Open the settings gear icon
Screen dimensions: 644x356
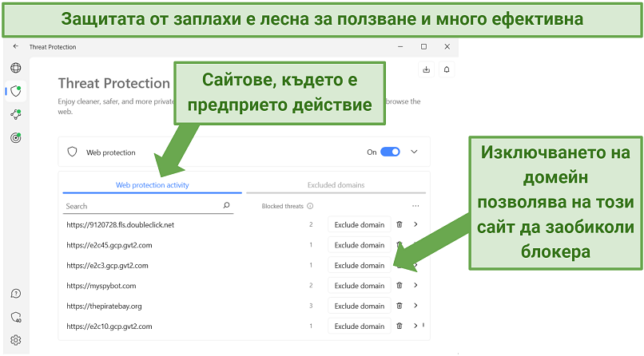click(x=16, y=340)
